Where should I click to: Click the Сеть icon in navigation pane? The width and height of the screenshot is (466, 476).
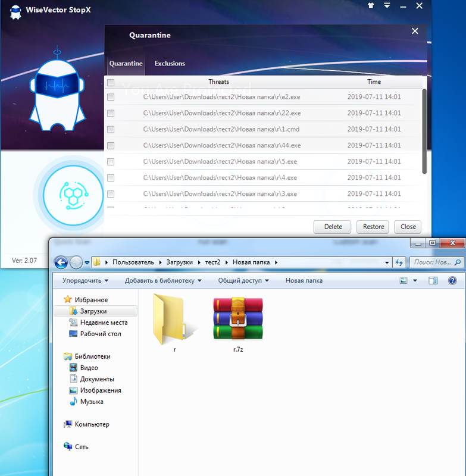(x=68, y=446)
